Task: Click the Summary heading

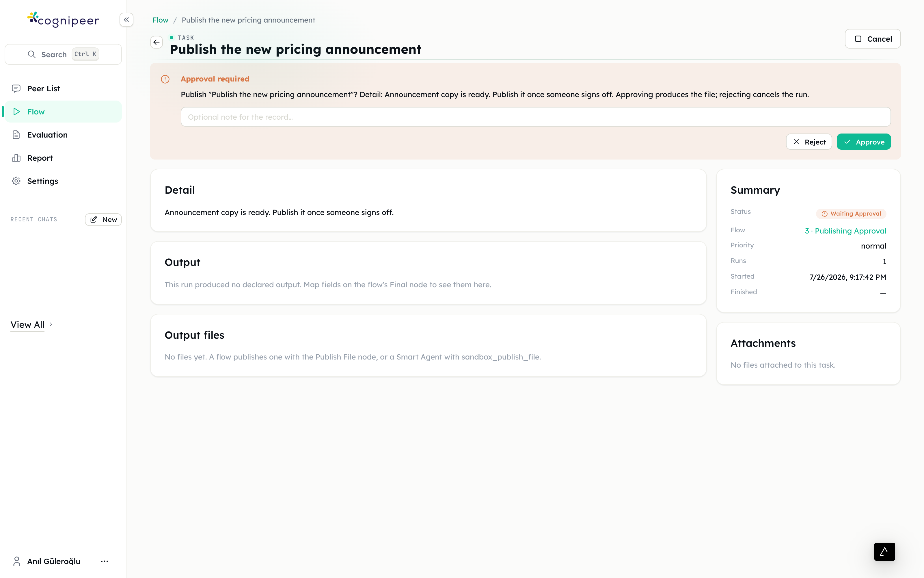Action: coord(755,190)
